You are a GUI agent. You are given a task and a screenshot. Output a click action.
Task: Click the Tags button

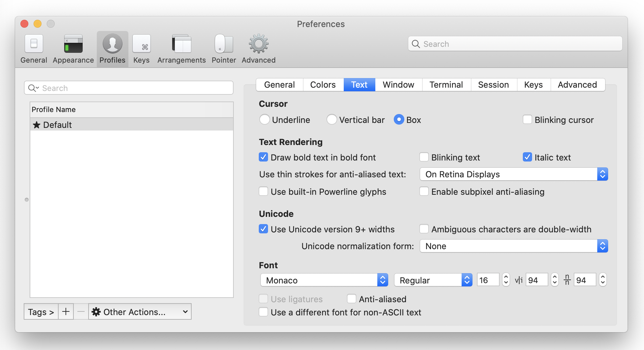[x=40, y=311]
